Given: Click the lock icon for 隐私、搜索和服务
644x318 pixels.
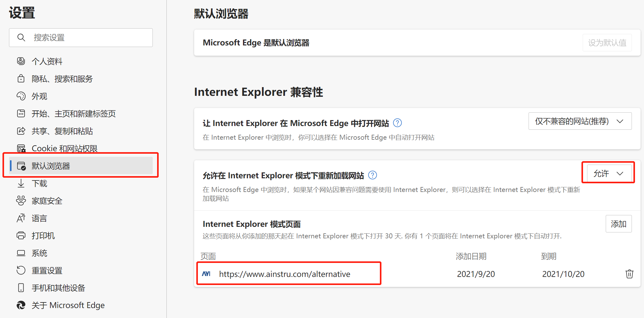Looking at the screenshot, I should pyautogui.click(x=21, y=79).
